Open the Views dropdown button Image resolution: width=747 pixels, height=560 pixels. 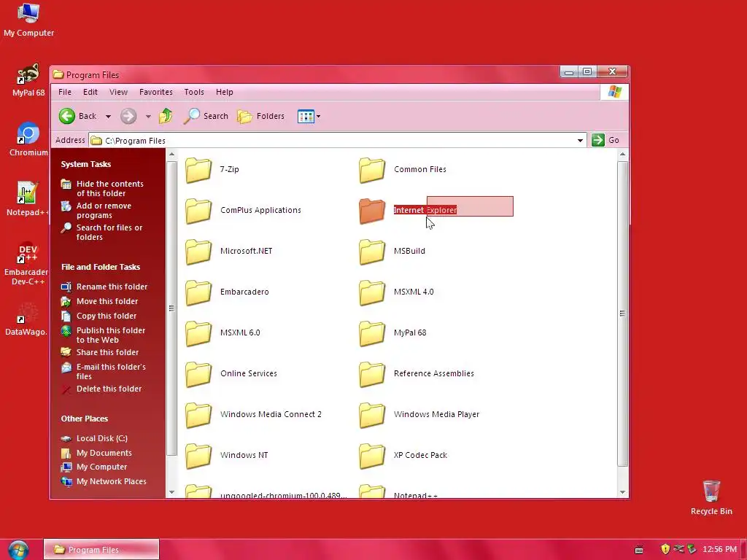tap(309, 116)
